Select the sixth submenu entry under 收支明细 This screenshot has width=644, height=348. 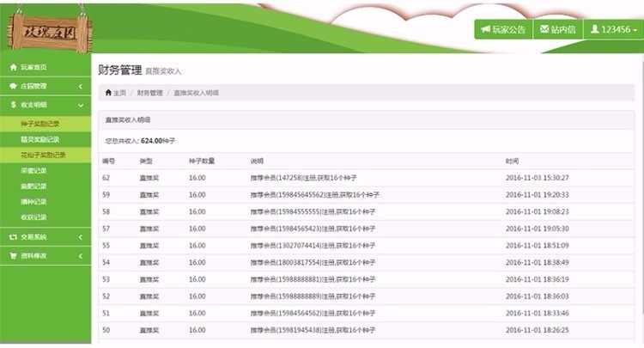pyautogui.click(x=46, y=202)
